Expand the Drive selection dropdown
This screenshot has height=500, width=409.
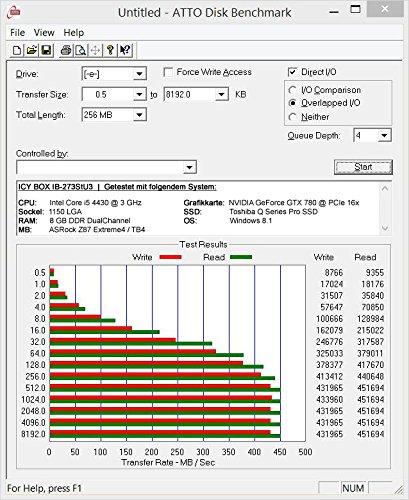pos(139,74)
